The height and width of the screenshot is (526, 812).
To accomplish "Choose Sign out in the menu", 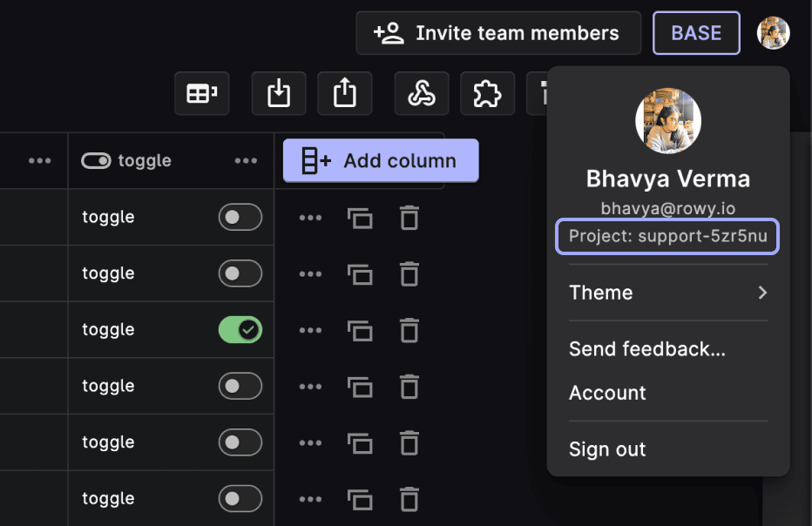I will click(x=607, y=449).
